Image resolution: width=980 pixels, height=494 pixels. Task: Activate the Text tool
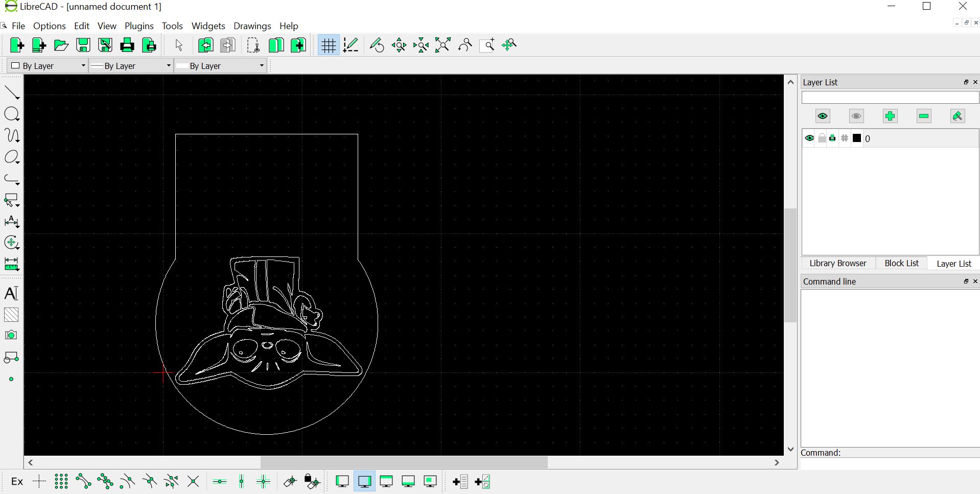click(x=11, y=293)
